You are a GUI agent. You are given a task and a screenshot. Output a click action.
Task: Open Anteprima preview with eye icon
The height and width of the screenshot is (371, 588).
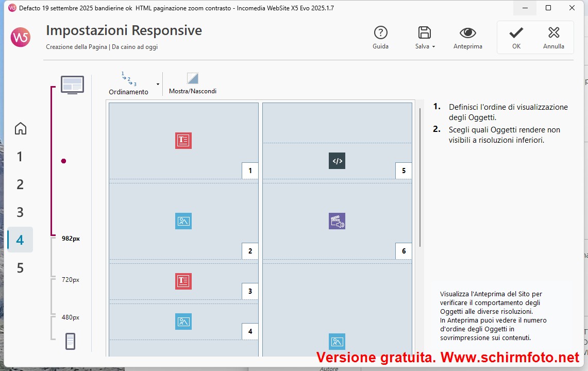pyautogui.click(x=467, y=33)
